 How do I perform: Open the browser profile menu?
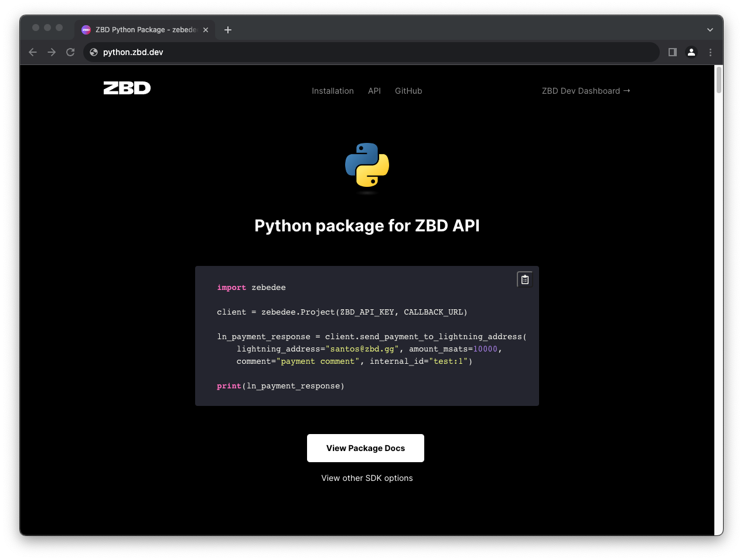[691, 52]
